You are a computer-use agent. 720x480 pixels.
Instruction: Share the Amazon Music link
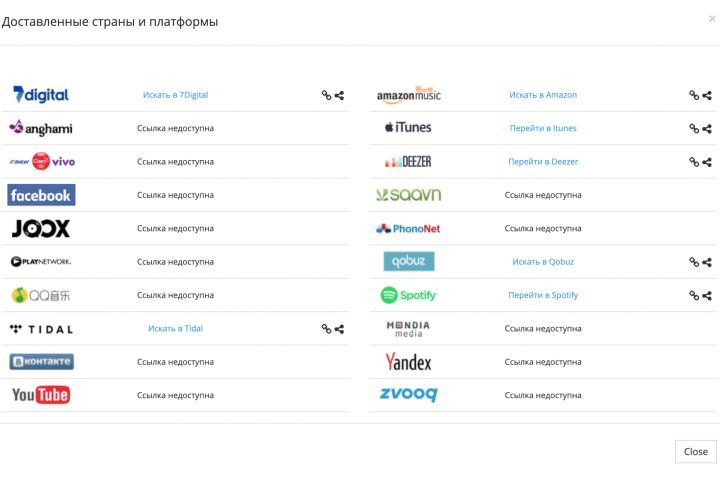pos(707,96)
